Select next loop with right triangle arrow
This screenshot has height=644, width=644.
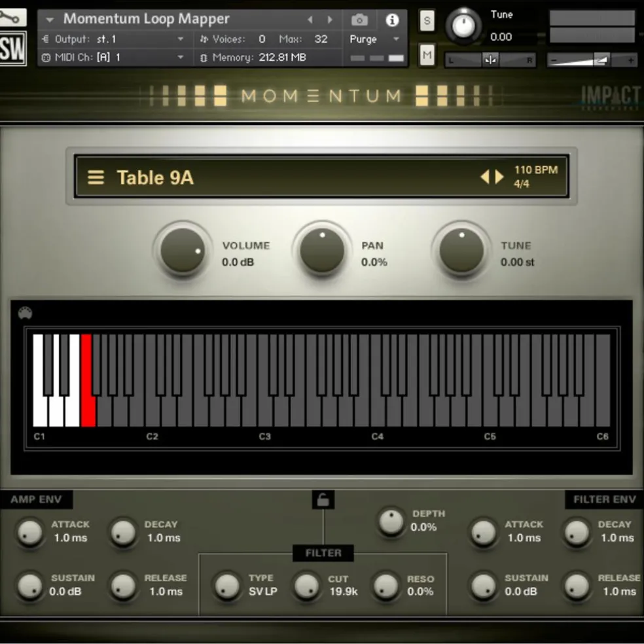[499, 177]
